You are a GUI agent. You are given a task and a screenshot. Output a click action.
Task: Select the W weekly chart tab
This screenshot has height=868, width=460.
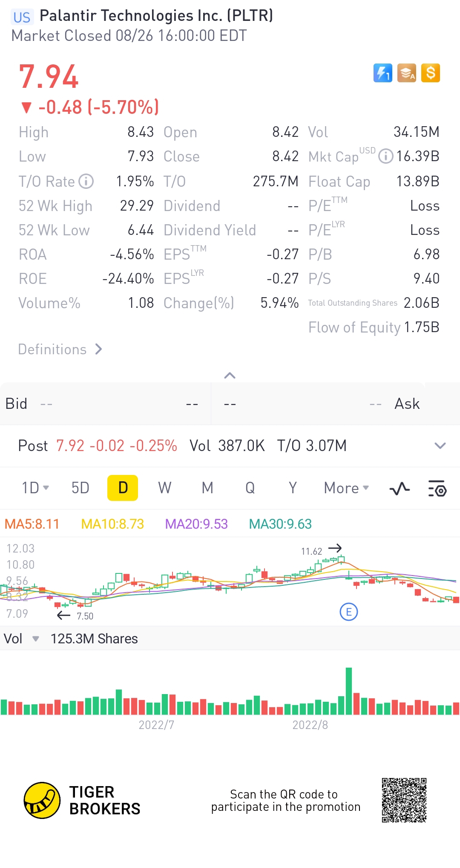pos(165,488)
